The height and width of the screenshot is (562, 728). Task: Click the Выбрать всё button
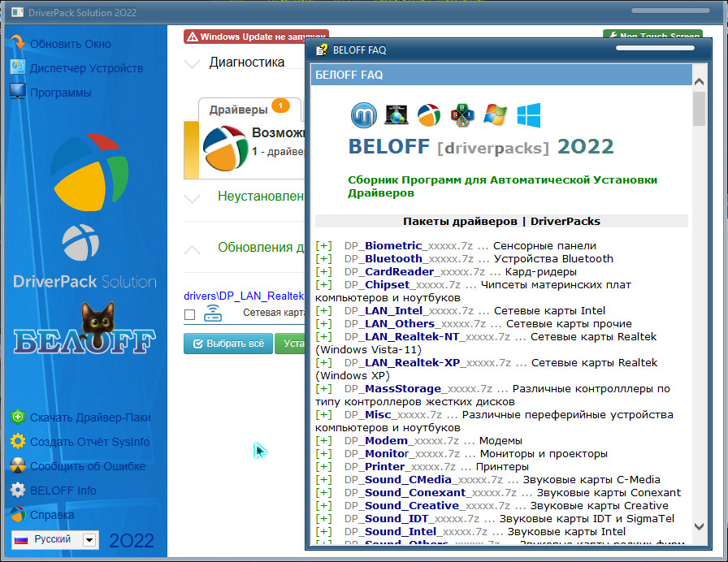click(227, 344)
